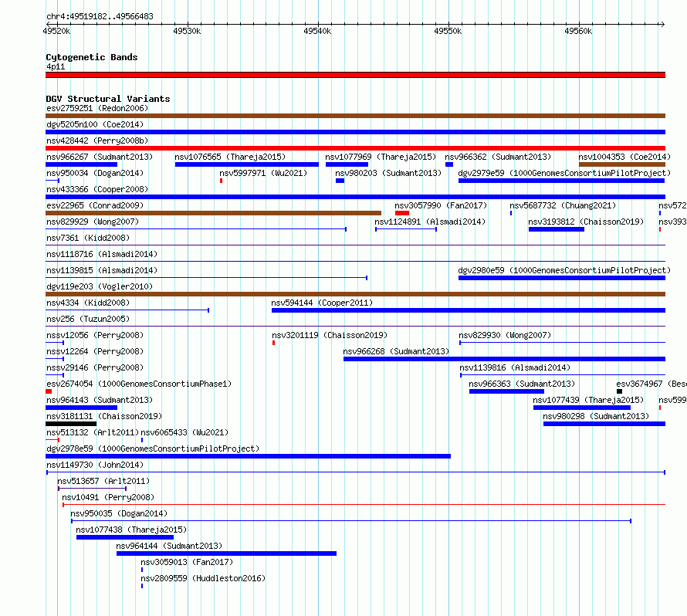Click nsv829930 (Wong2007) label
Image resolution: width=687 pixels, height=616 pixels.
[505, 335]
